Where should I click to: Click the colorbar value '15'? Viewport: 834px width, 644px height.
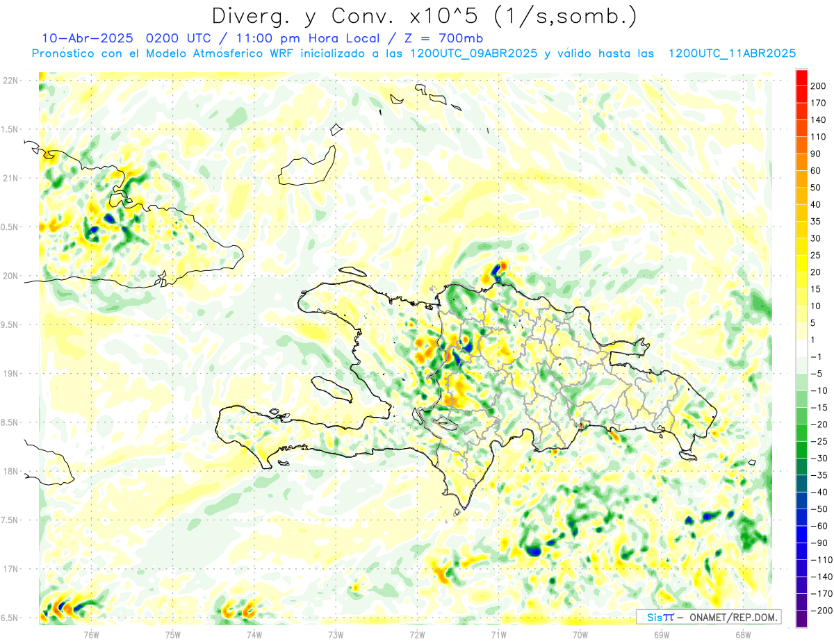pos(817,289)
